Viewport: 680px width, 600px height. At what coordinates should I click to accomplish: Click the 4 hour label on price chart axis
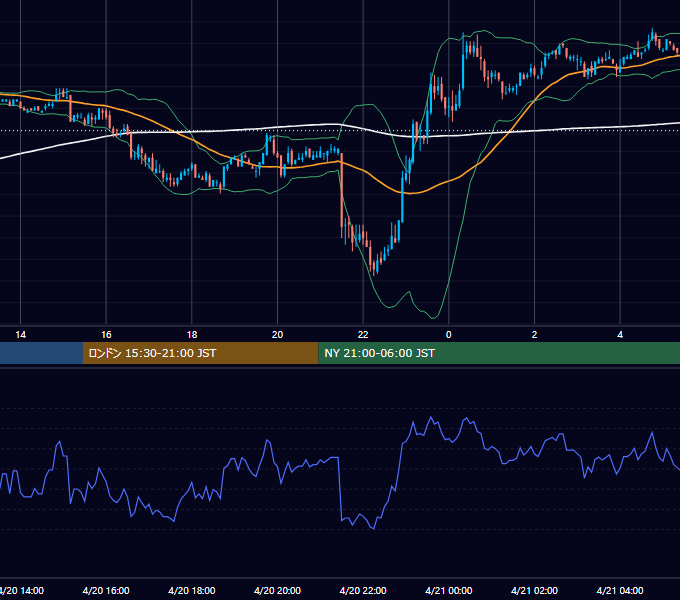(x=620, y=335)
